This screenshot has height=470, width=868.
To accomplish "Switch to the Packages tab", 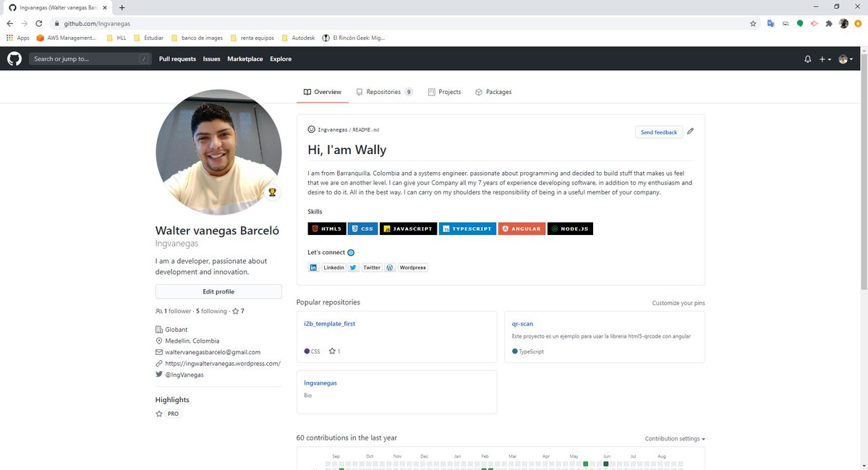I will pyautogui.click(x=493, y=92).
